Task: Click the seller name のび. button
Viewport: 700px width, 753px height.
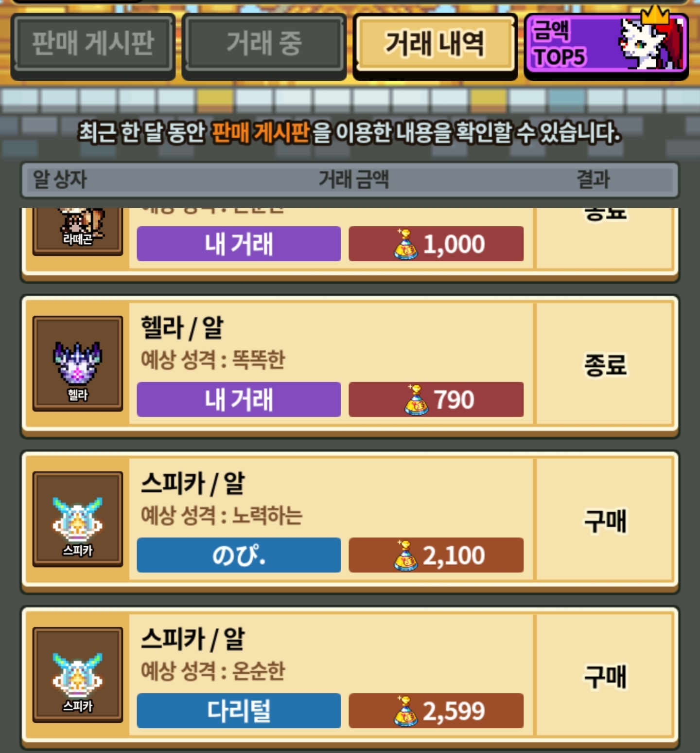Action: pos(239,555)
